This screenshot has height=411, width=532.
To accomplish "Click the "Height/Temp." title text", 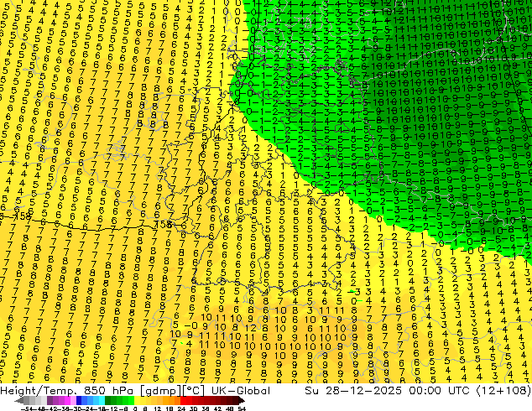I will (38, 391).
